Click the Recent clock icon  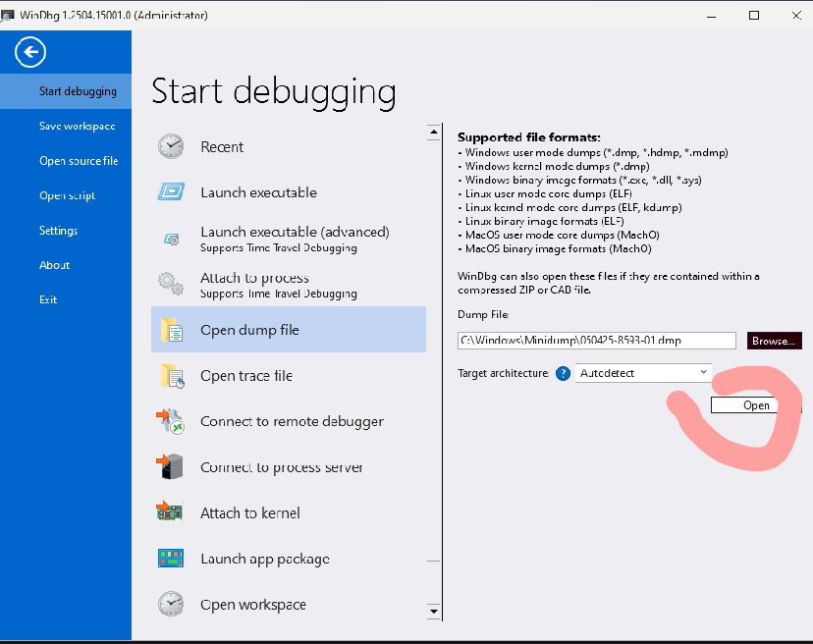(x=171, y=146)
